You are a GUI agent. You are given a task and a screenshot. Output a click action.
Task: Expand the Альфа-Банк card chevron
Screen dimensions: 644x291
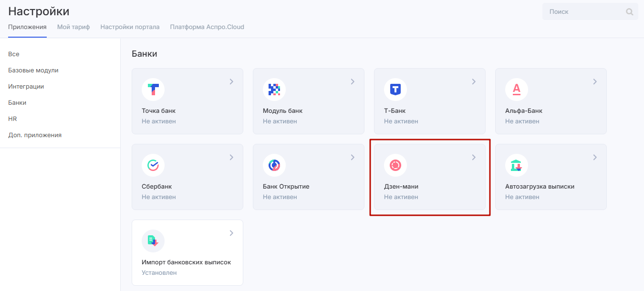tap(595, 81)
